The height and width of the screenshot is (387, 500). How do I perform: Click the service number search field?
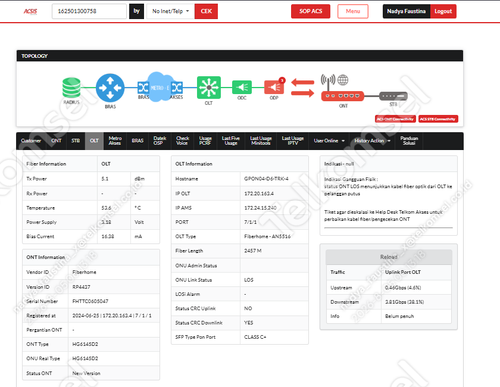tap(89, 11)
